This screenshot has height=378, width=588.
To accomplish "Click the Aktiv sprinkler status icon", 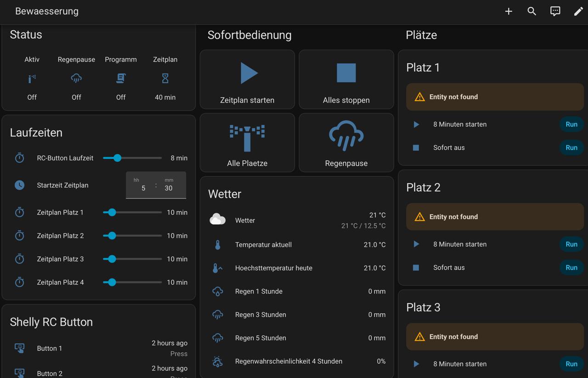I will [32, 79].
